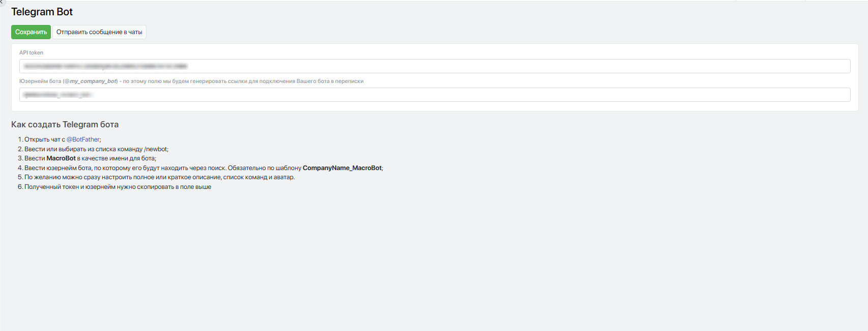
Task: Click bold CompanyName_MacroBot template text
Action: 342,168
